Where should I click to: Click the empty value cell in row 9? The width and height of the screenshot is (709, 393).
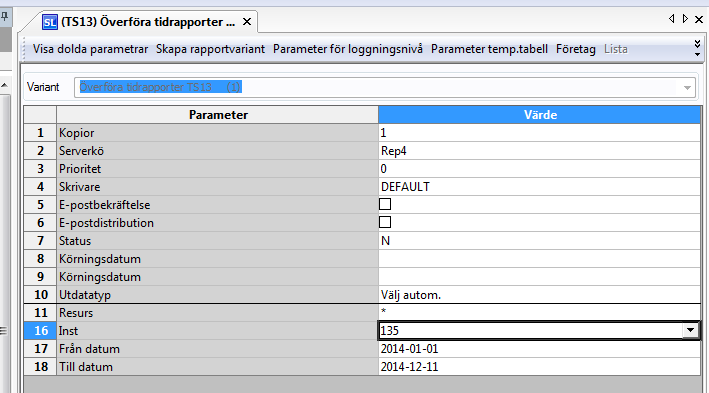(x=539, y=277)
